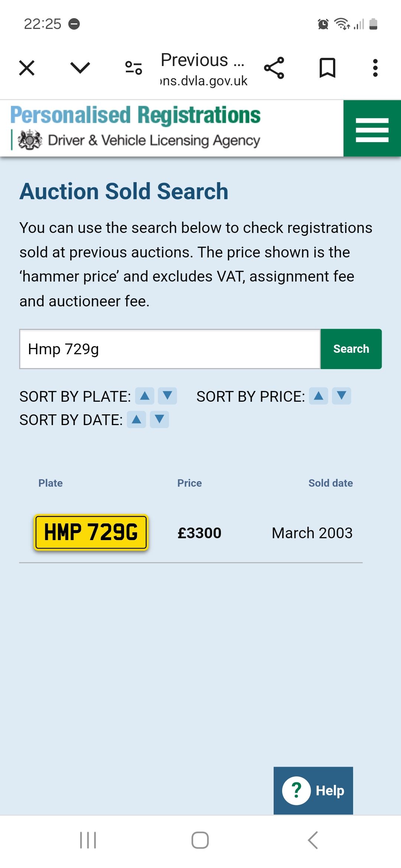Expand the downward chevron in browser bar

click(x=80, y=68)
